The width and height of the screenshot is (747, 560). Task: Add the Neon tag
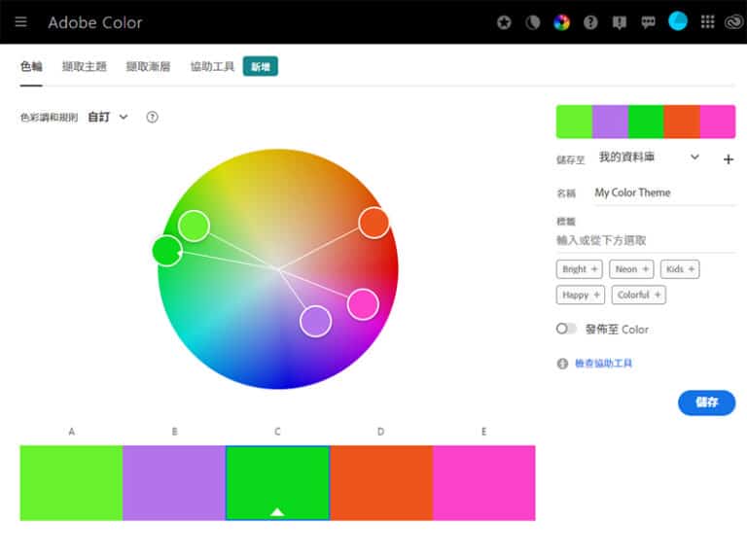(631, 269)
